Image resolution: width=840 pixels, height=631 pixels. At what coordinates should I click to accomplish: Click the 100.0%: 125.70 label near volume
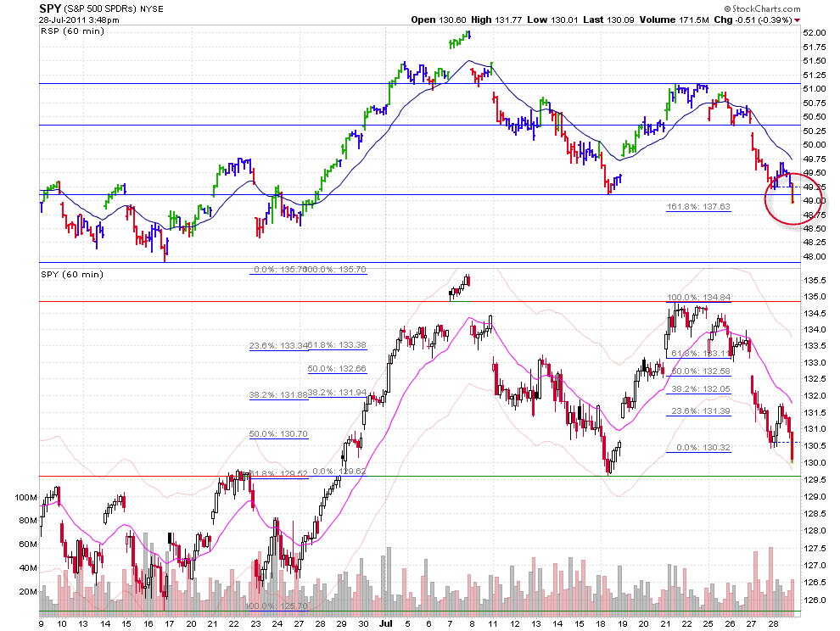277,606
